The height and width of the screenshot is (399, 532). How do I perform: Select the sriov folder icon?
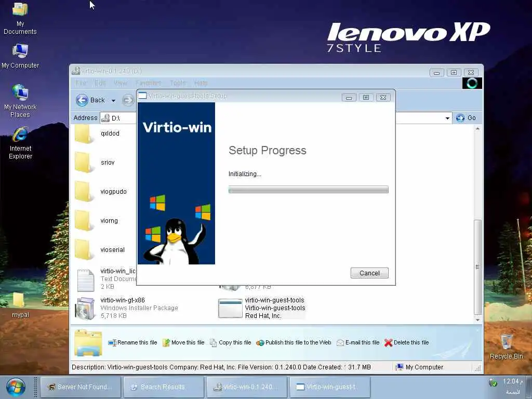(84, 163)
